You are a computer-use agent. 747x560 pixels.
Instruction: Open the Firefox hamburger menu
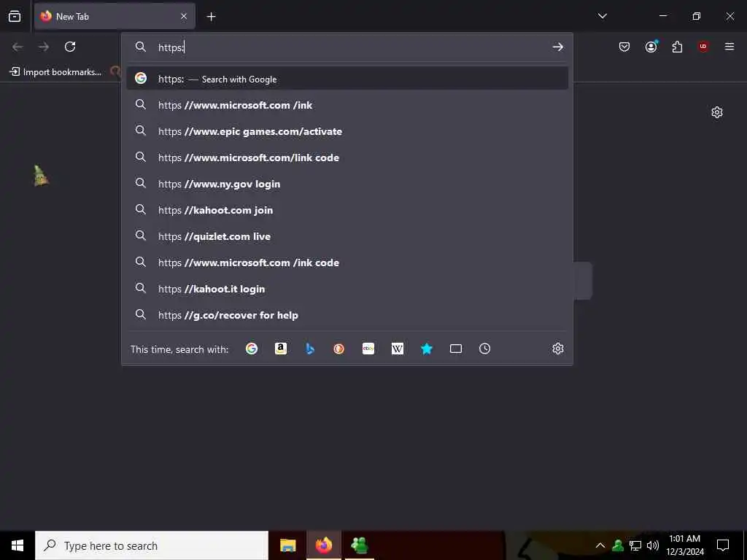(729, 47)
